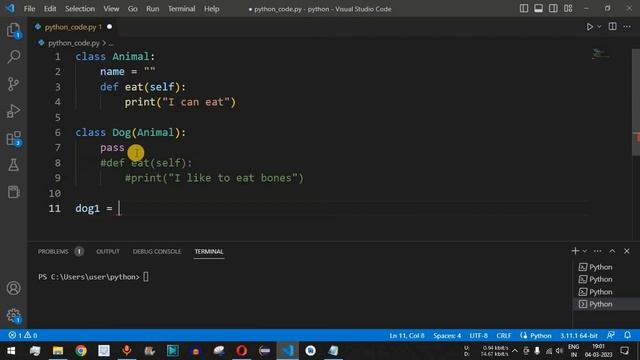The width and height of the screenshot is (640, 360).
Task: Open the Search view in activity bar
Action: pyautogui.click(x=13, y=57)
